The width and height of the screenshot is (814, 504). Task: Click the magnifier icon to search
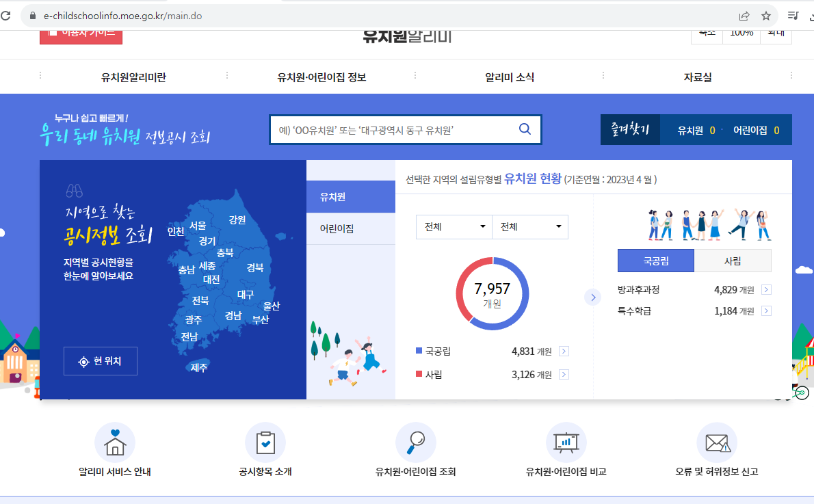[x=524, y=129]
